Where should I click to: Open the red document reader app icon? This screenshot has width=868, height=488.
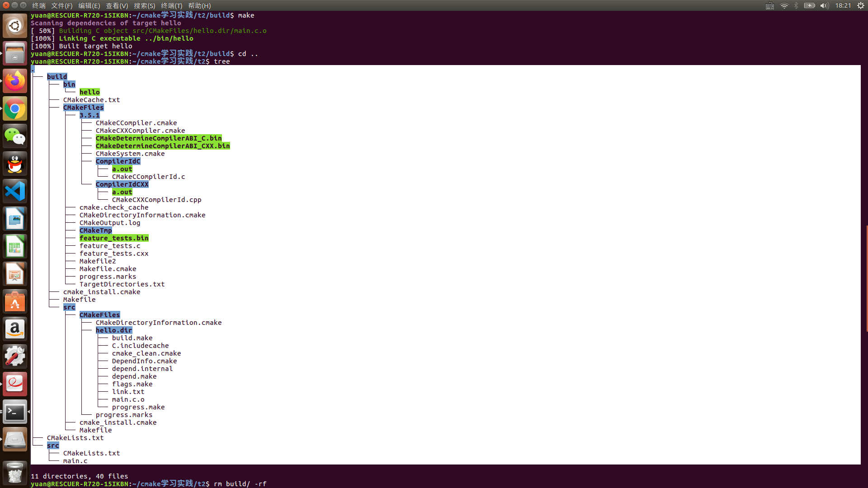pos(15,385)
